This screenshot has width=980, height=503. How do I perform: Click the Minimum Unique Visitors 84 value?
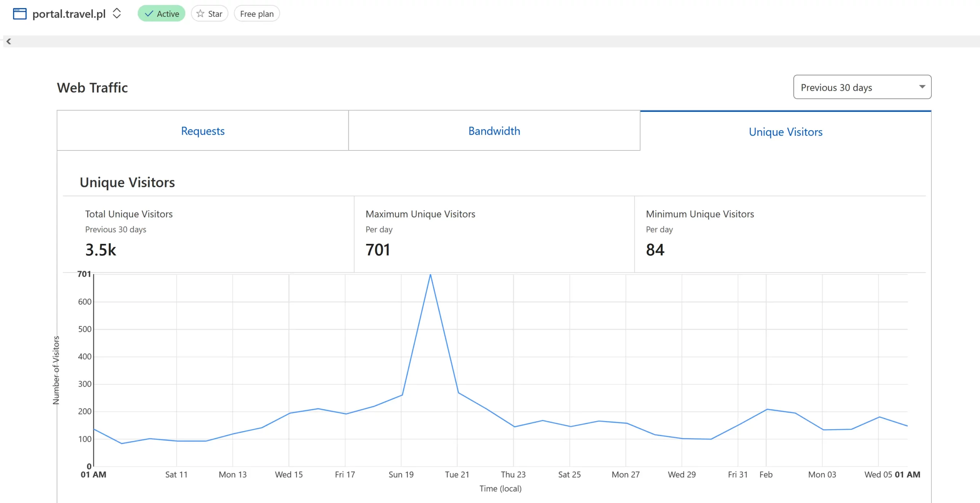(655, 250)
